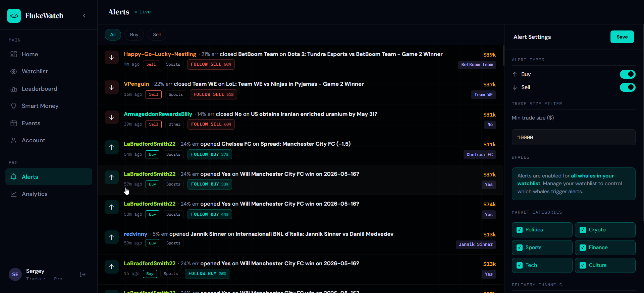Open Happy-Go-Lucky-Nestling trader profile
Screen dimensions: 644x293
[x=160, y=54]
